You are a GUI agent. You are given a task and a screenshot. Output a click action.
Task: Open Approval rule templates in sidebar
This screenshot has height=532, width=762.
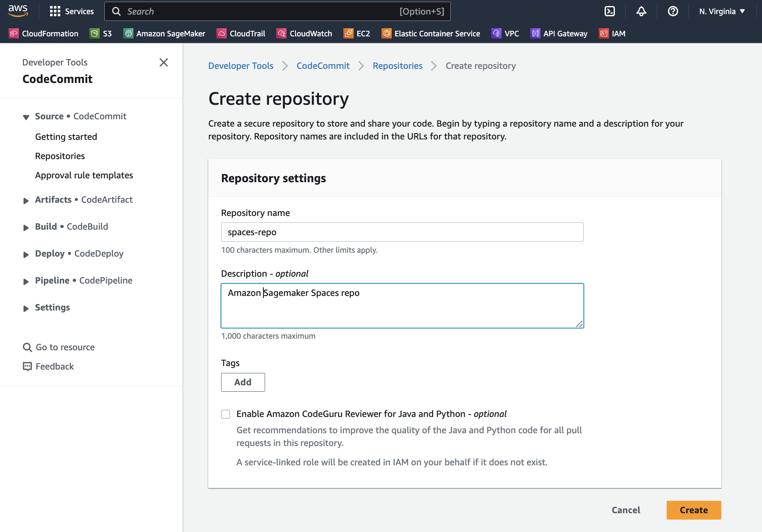pos(84,175)
